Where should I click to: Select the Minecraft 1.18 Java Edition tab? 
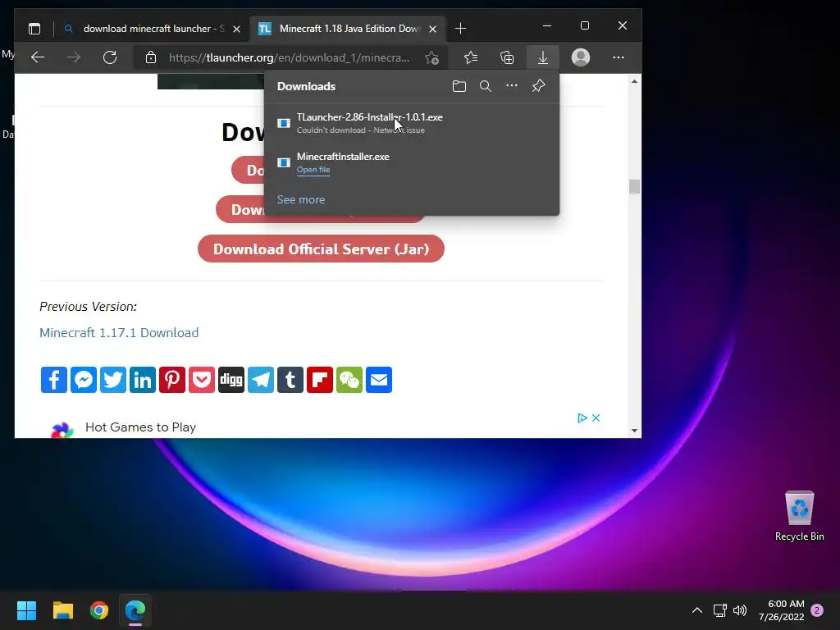(x=348, y=29)
